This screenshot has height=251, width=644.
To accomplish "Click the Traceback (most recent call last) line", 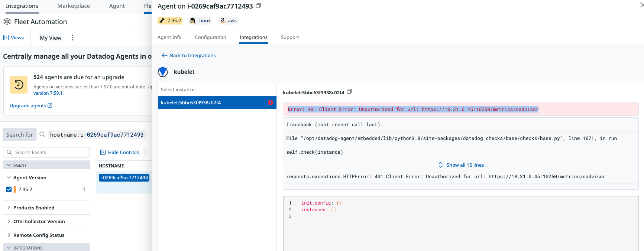I will pyautogui.click(x=461, y=124).
